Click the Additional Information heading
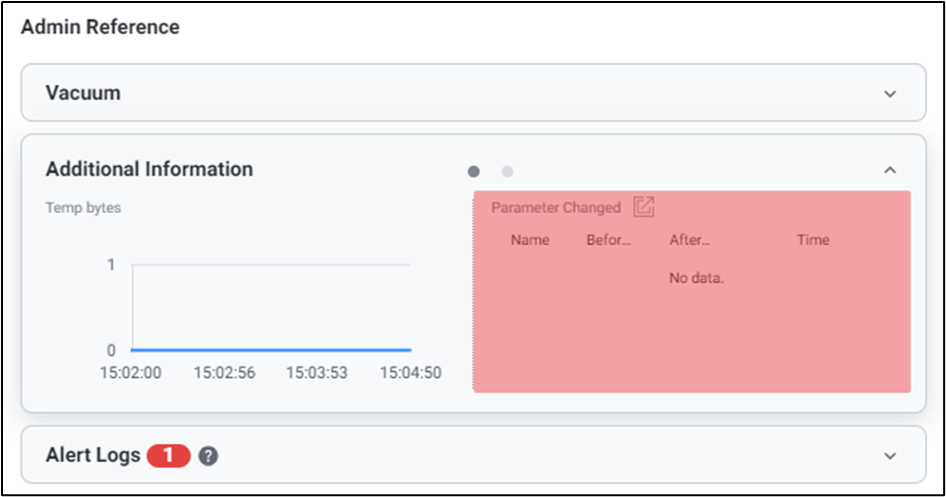The width and height of the screenshot is (946, 497). tap(149, 169)
